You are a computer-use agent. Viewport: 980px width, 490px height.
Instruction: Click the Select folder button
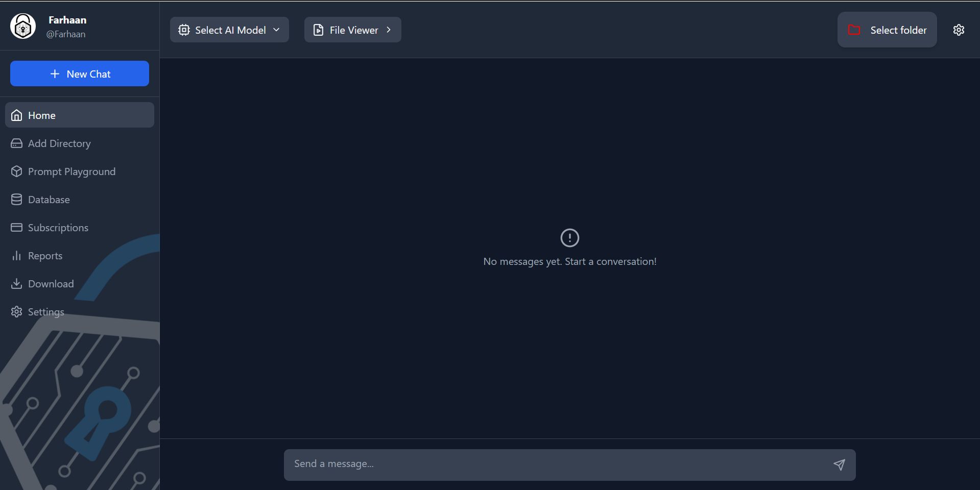(x=887, y=30)
